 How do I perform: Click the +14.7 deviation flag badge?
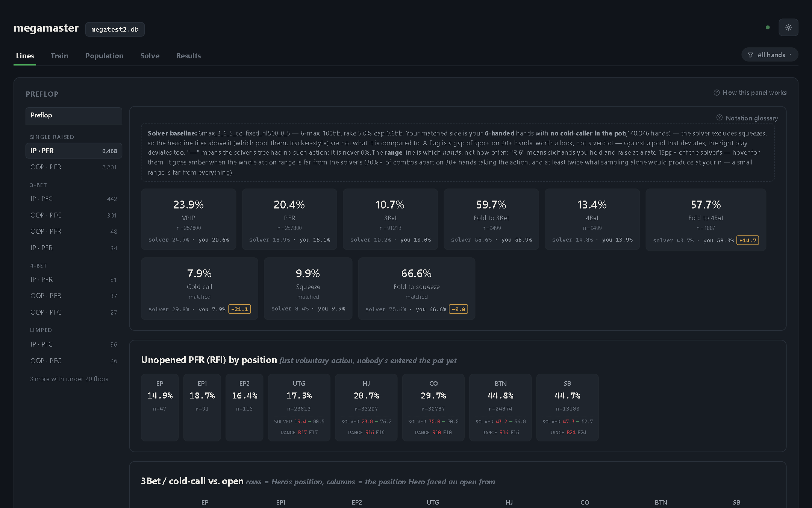[748, 240]
